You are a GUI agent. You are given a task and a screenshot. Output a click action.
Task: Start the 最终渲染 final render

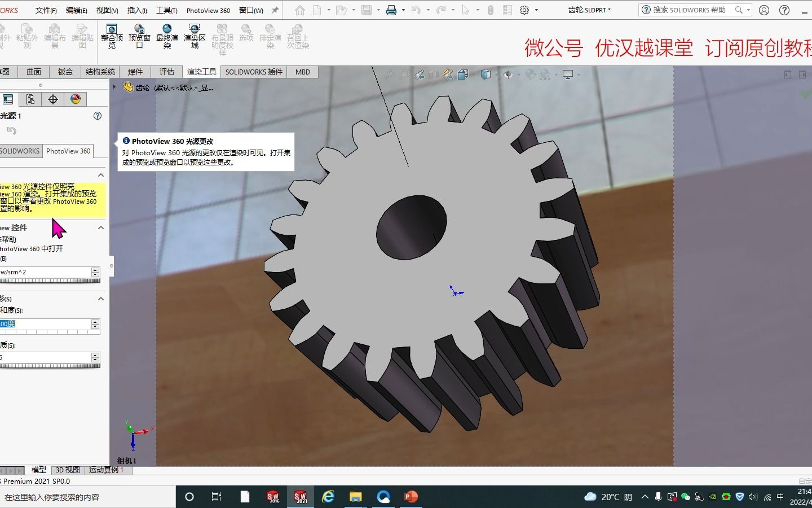point(167,35)
